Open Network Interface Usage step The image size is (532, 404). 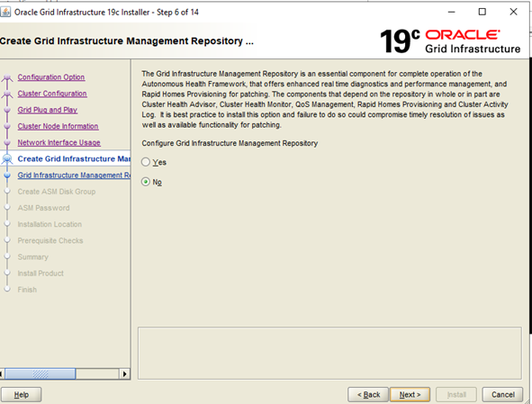(59, 142)
